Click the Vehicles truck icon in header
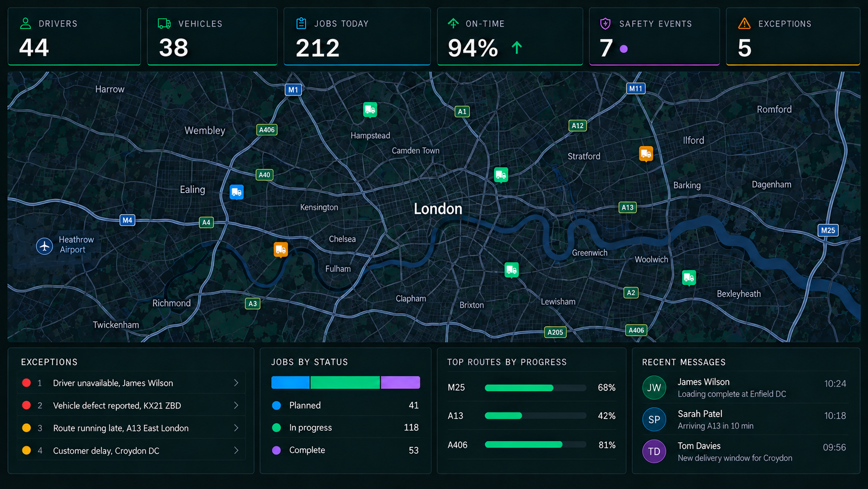This screenshot has height=489, width=868. point(165,23)
